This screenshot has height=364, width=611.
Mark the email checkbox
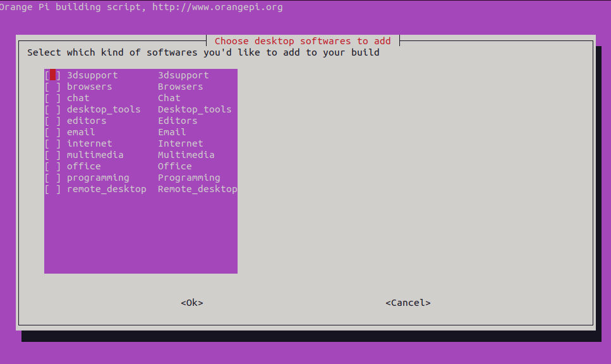(53, 132)
